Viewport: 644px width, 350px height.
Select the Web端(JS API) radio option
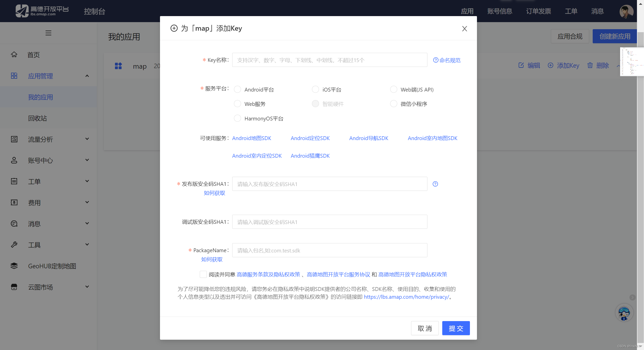394,90
